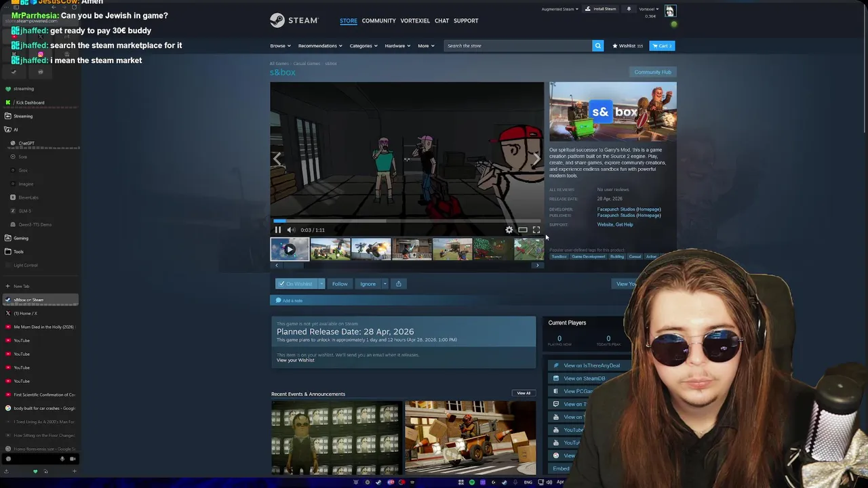
Task: Expand the Recommendations menu
Action: tap(320, 45)
